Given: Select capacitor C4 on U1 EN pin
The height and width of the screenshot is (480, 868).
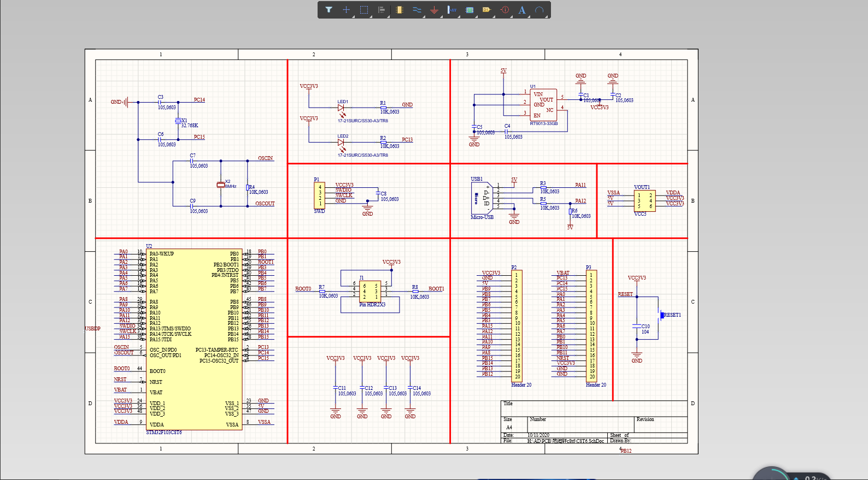Looking at the screenshot, I should (506, 132).
